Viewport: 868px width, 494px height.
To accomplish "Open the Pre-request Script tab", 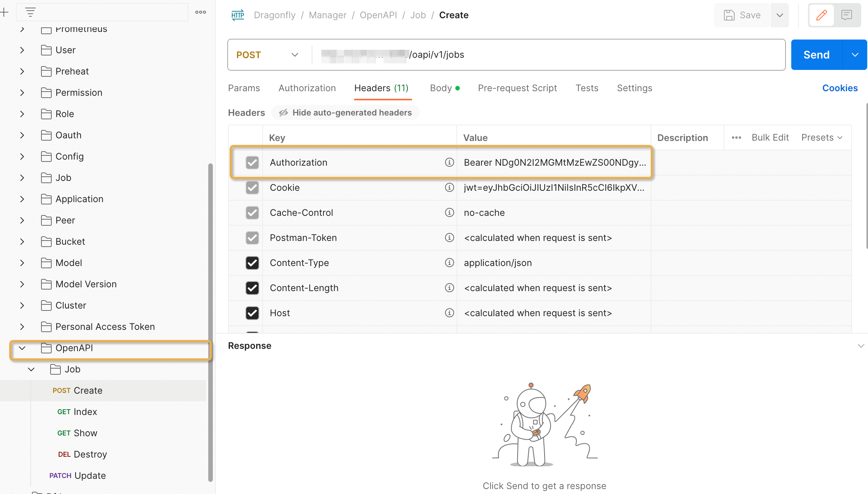I will click(x=517, y=88).
